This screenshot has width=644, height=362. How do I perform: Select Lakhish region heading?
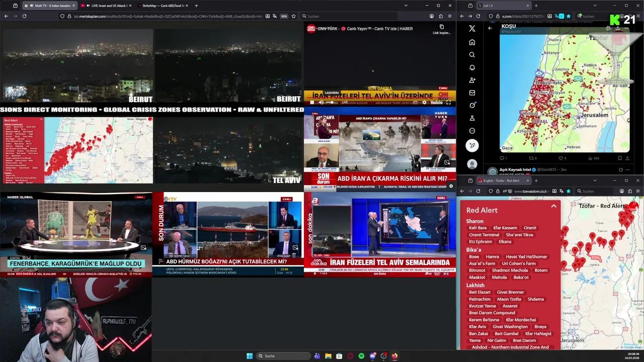[475, 285]
